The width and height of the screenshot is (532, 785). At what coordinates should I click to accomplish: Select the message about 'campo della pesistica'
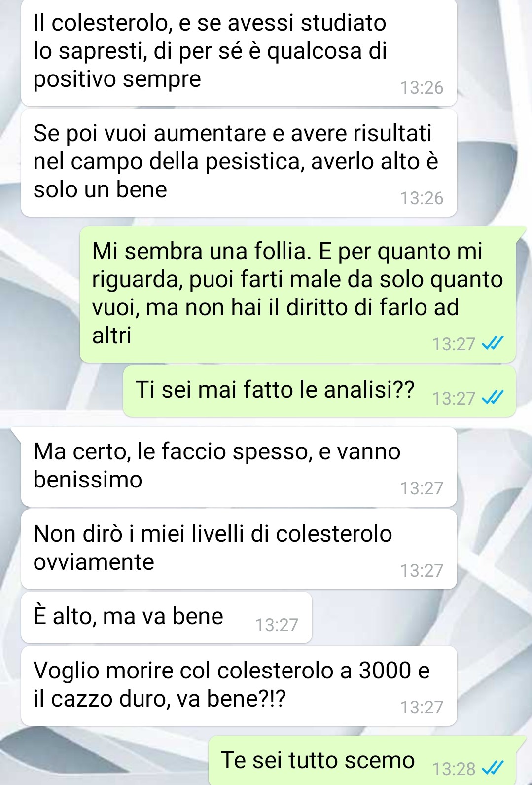click(x=239, y=163)
